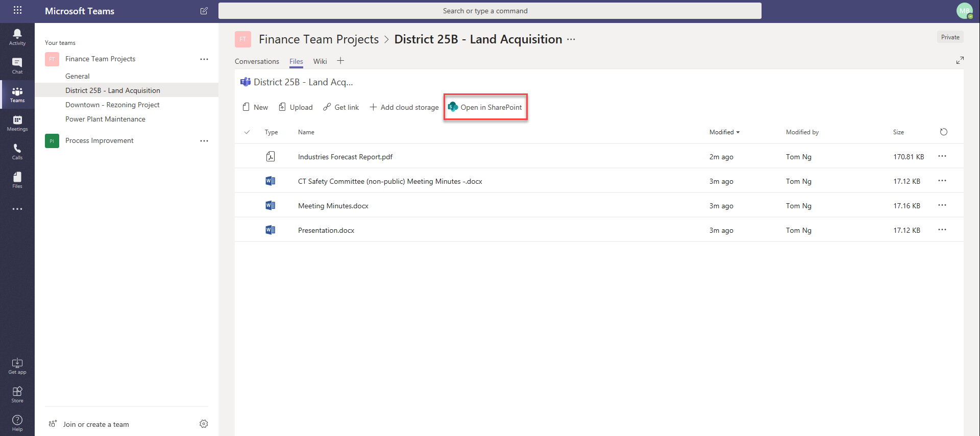Open Chat in the left rail
This screenshot has width=980, height=436.
(x=17, y=66)
